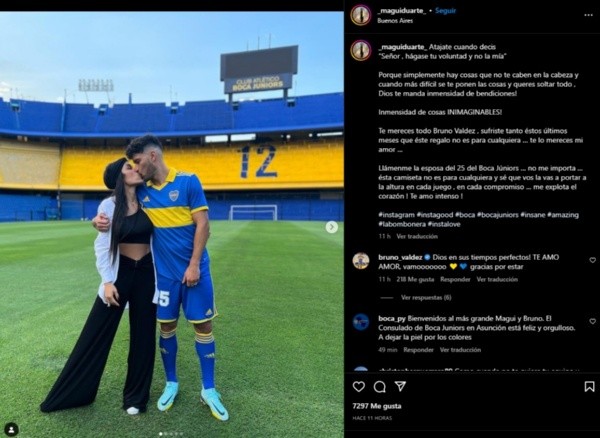Image resolution: width=600 pixels, height=438 pixels.
Task: Save post with the bookmark icon
Action: pyautogui.click(x=589, y=386)
